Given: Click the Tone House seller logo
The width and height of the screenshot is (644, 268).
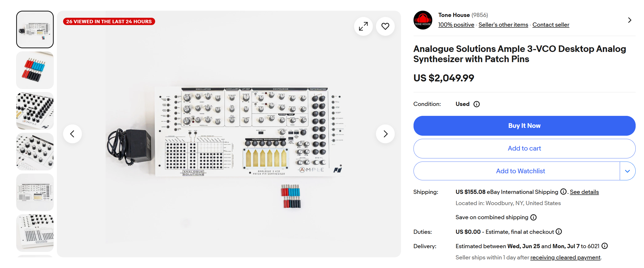Looking at the screenshot, I should click(x=423, y=20).
